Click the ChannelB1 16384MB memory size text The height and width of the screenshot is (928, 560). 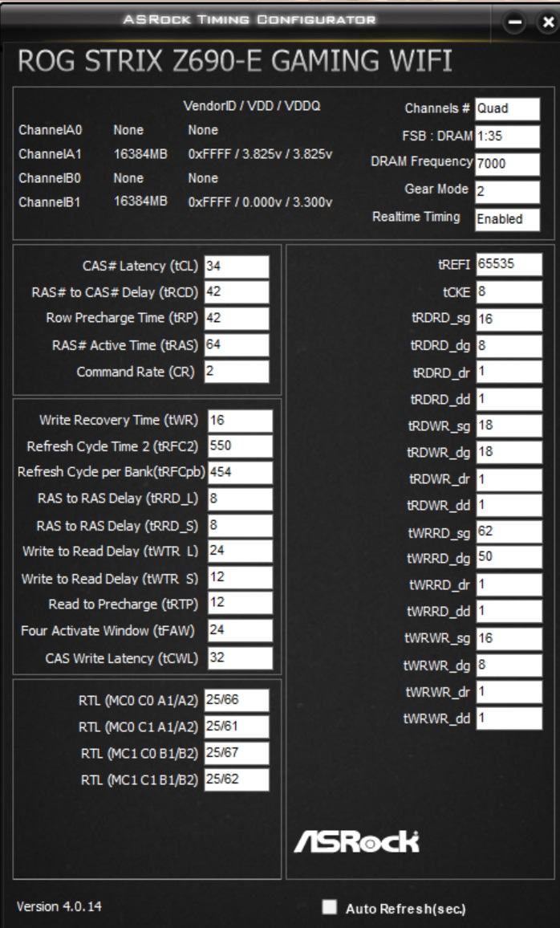(x=140, y=201)
